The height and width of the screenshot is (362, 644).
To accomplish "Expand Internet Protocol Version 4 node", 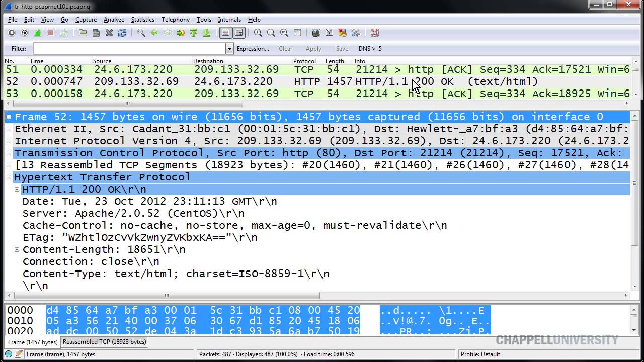I will coord(9,141).
